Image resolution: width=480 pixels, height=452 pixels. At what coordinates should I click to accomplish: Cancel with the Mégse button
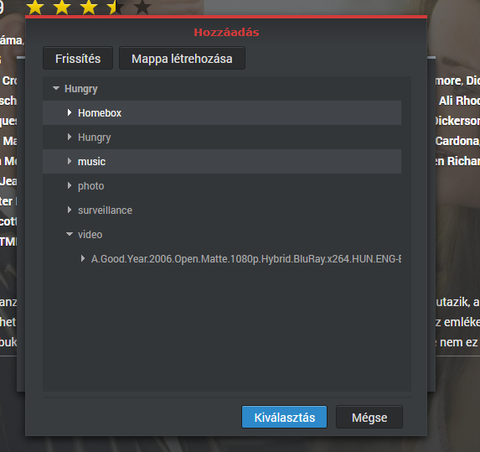pos(369,417)
